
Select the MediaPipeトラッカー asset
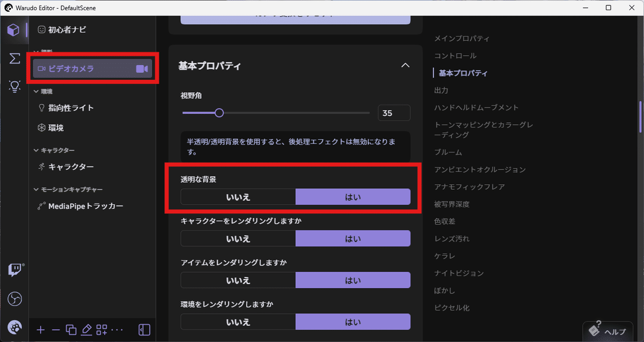(92, 206)
